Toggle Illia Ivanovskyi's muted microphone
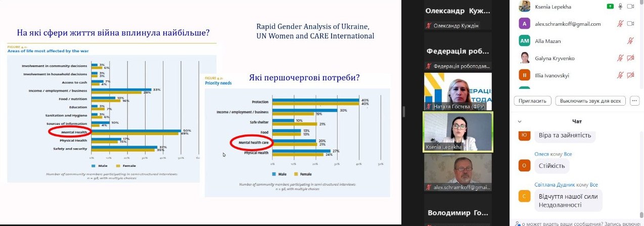The height and width of the screenshot is (226, 644). [620, 75]
